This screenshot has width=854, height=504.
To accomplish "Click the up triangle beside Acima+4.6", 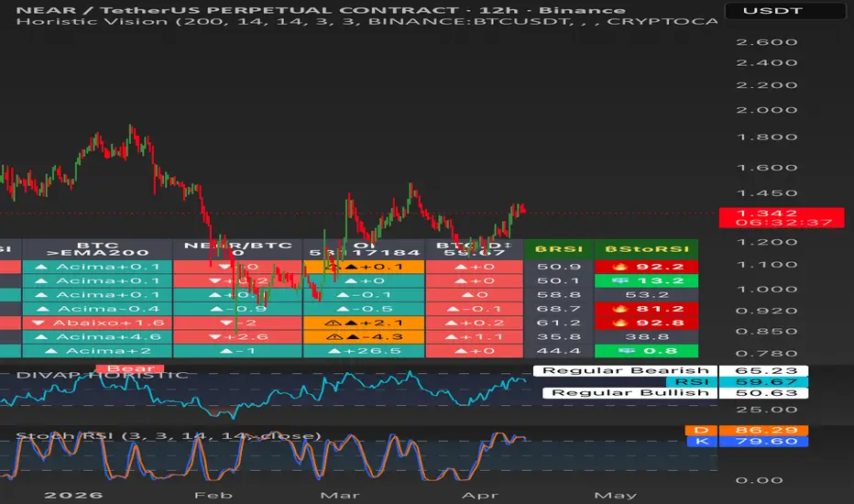I will tap(41, 337).
